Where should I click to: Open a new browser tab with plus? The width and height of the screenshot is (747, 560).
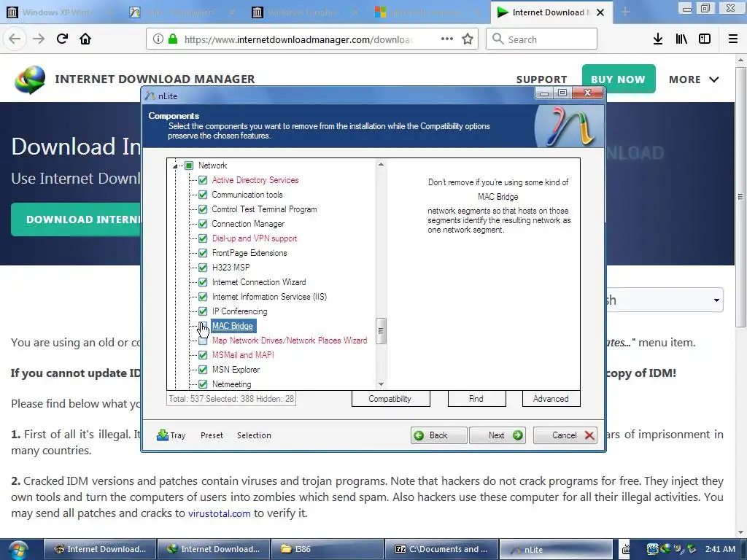625,12
